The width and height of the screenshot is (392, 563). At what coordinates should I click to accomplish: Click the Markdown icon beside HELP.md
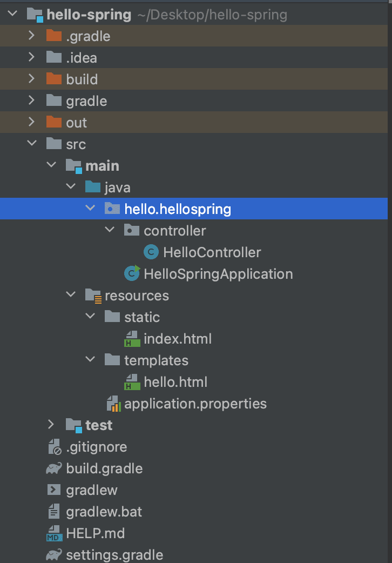click(53, 533)
